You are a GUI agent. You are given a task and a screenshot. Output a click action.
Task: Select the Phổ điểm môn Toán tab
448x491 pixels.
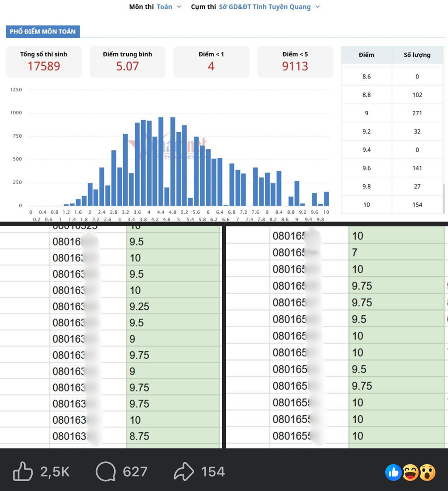tap(43, 31)
